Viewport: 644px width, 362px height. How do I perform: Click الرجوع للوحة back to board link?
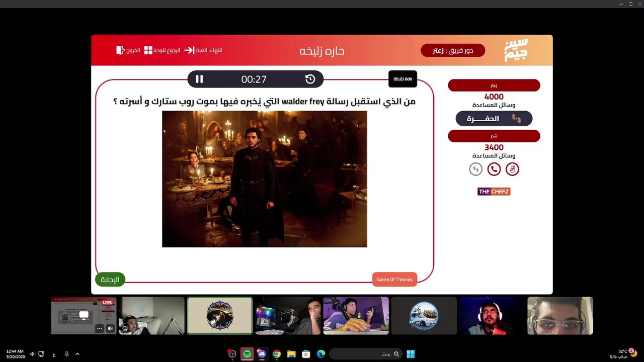(x=167, y=50)
